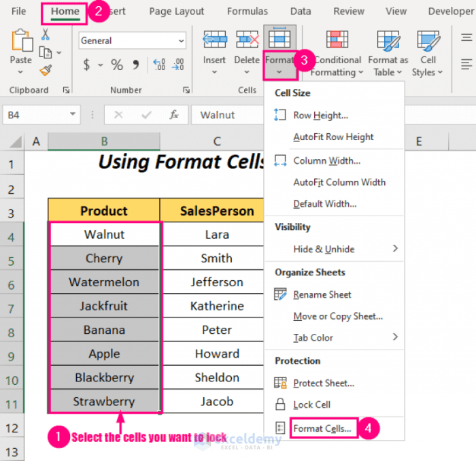Click the Product header cell

tap(104, 211)
